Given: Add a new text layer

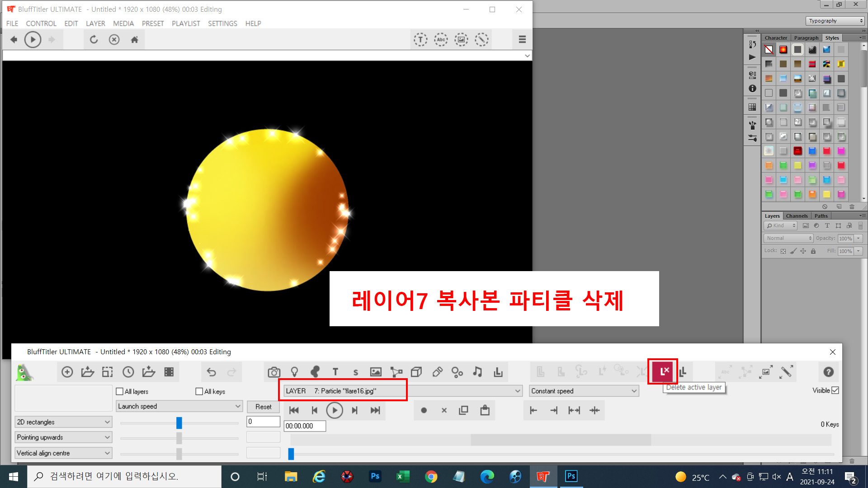Looking at the screenshot, I should [335, 372].
